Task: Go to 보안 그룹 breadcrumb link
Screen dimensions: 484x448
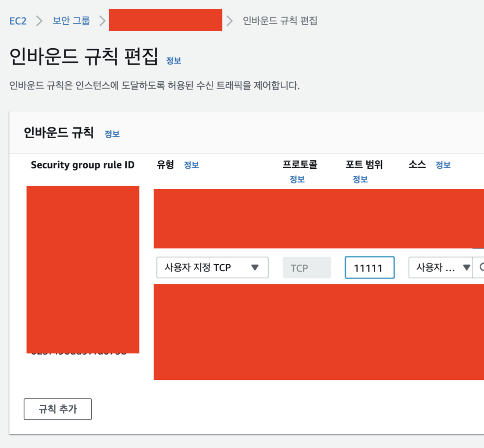Action: (x=71, y=21)
